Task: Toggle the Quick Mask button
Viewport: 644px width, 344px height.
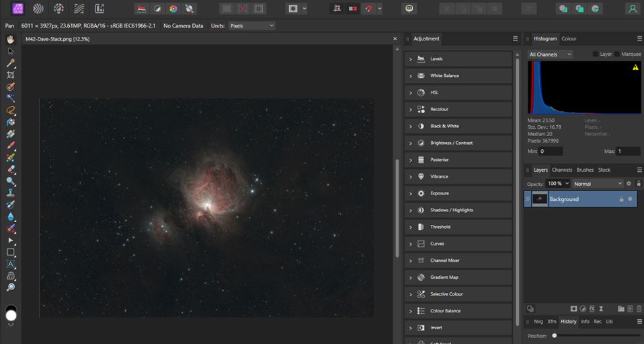Action: click(293, 9)
